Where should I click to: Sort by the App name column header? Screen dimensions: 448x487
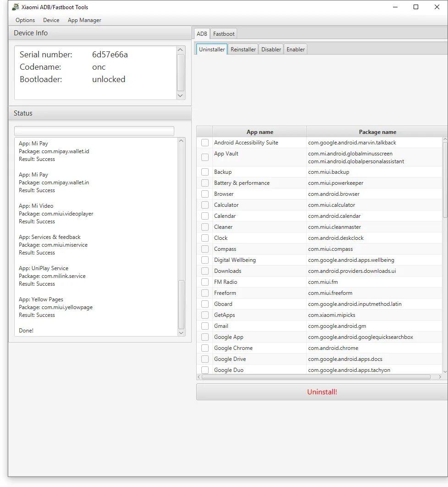click(x=260, y=132)
